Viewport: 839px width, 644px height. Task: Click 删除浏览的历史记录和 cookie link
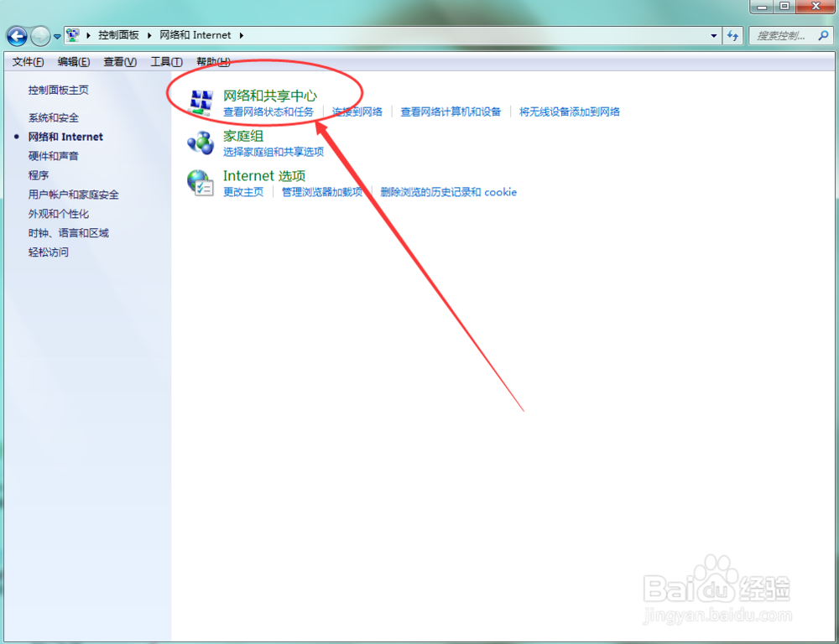tap(448, 192)
